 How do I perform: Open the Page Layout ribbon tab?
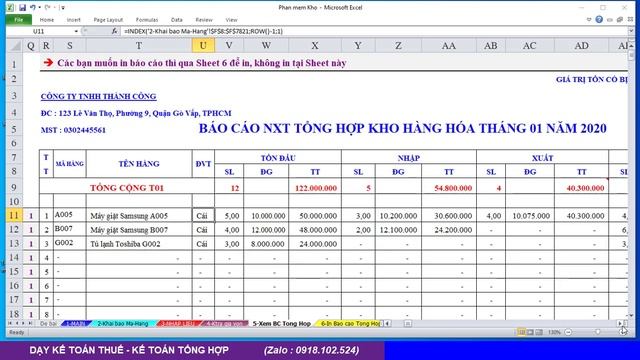pyautogui.click(x=108, y=20)
